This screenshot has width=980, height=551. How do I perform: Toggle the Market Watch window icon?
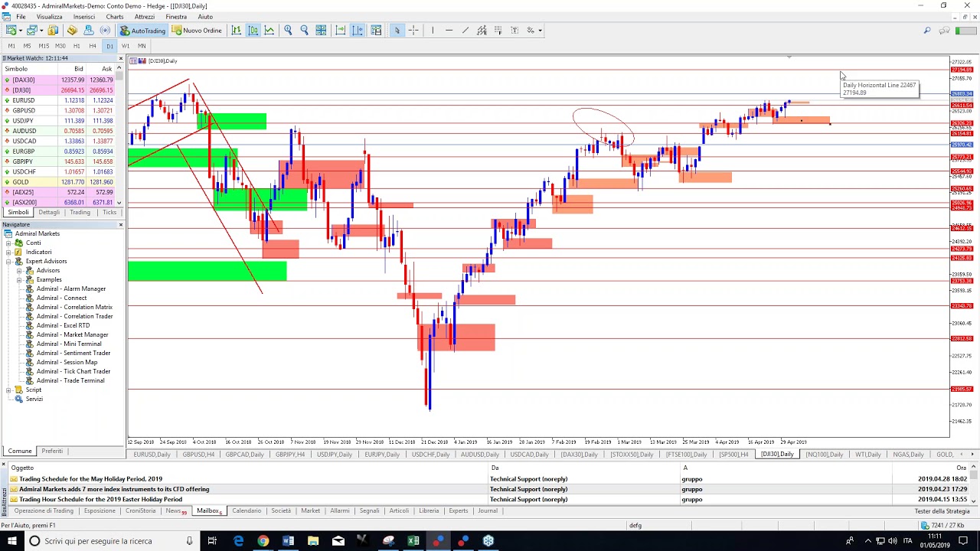point(53,31)
